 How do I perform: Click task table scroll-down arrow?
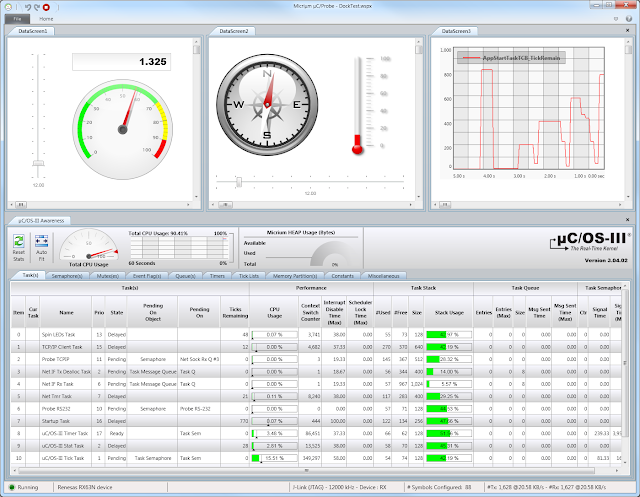pyautogui.click(x=624, y=463)
